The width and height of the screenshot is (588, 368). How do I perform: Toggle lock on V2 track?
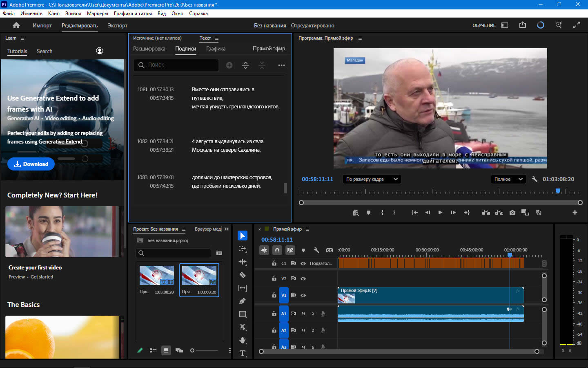point(274,278)
